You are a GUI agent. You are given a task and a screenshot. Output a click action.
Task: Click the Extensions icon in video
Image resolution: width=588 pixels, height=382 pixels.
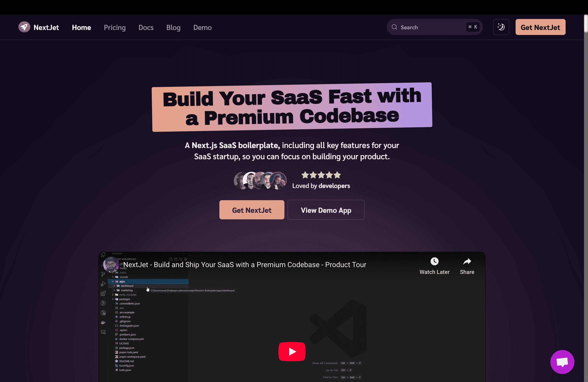coord(103,293)
